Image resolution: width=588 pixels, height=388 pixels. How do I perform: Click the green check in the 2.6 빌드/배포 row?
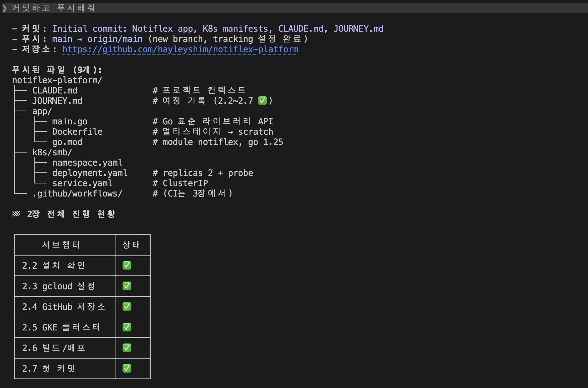(x=127, y=348)
